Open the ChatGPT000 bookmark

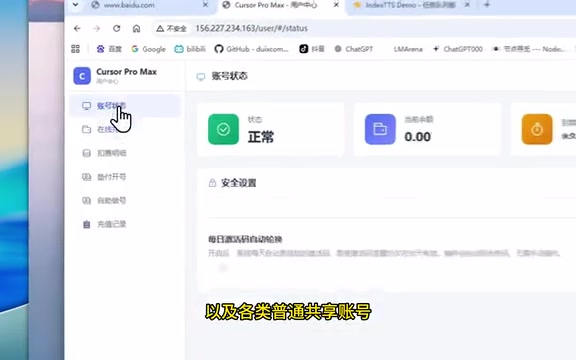pos(458,49)
